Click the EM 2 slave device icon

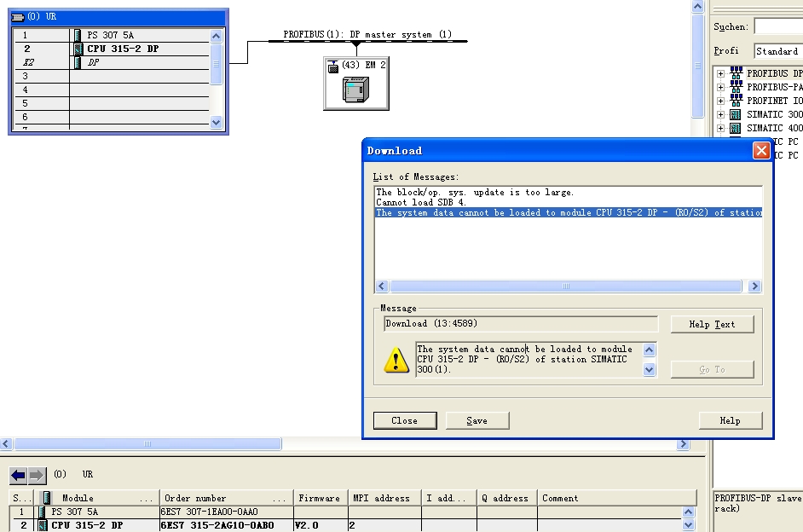[x=356, y=90]
